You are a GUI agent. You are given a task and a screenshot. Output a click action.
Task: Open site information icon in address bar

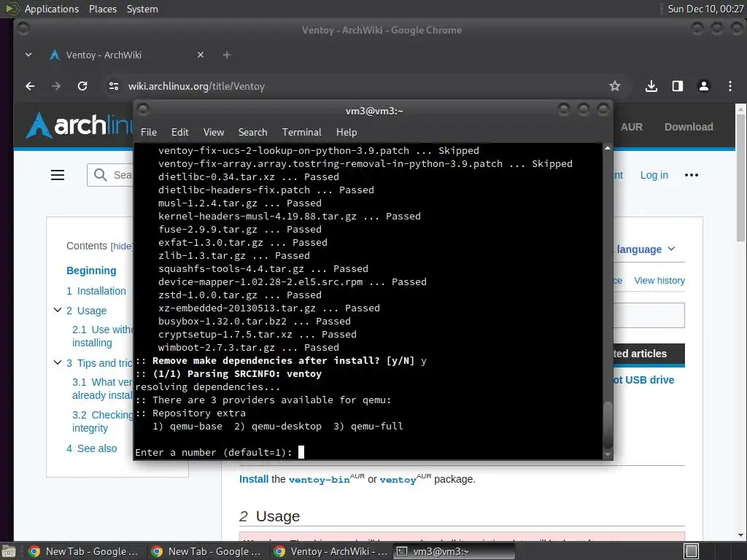[113, 86]
